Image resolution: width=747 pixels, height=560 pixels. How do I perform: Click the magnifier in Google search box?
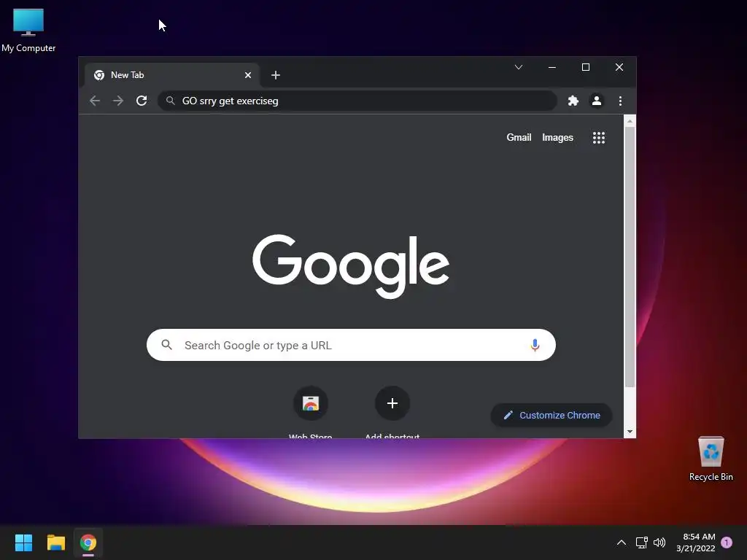pos(166,345)
